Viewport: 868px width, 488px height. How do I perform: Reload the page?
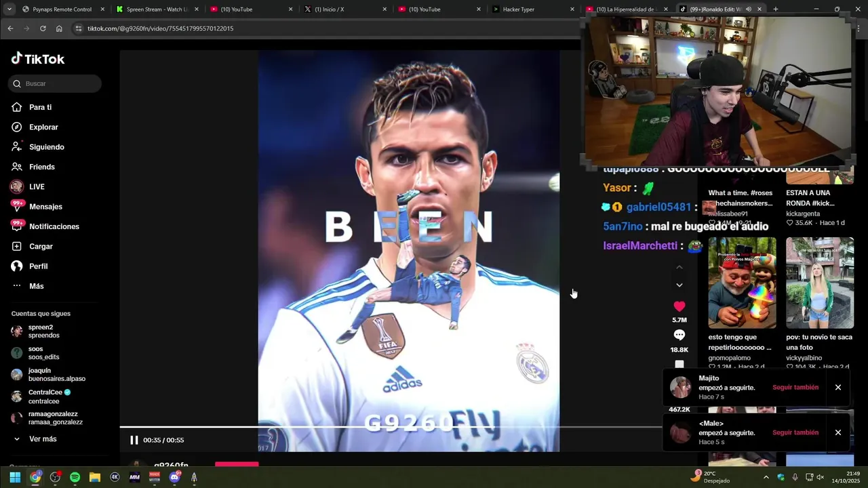click(43, 28)
